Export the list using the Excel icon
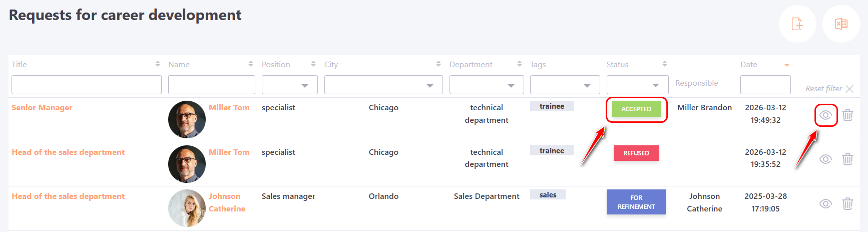868x232 pixels. [x=841, y=24]
